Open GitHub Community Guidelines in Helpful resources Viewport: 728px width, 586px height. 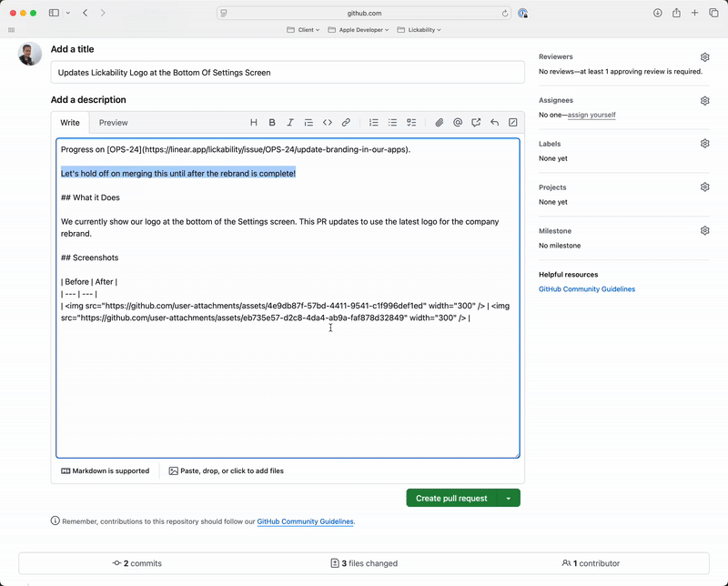(x=587, y=288)
